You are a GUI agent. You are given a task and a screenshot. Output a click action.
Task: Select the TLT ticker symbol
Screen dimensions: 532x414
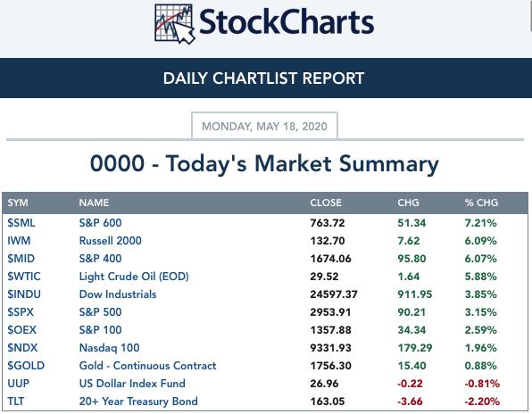point(16,402)
